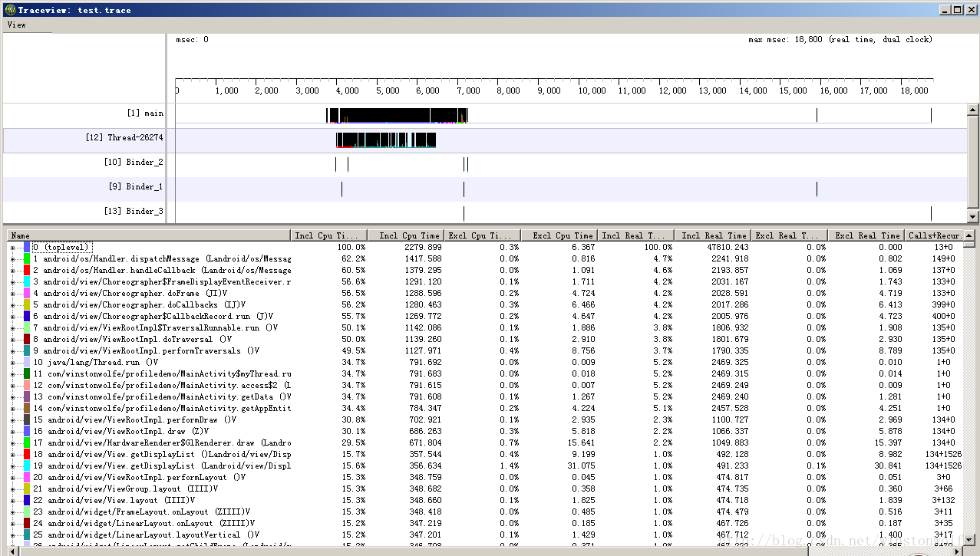This screenshot has height=556, width=980.
Task: Sort by Calls+Recur column header
Action: [933, 235]
